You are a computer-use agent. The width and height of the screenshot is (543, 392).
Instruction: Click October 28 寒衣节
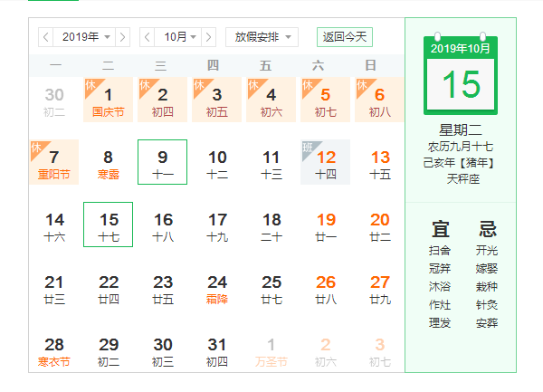pos(54,350)
